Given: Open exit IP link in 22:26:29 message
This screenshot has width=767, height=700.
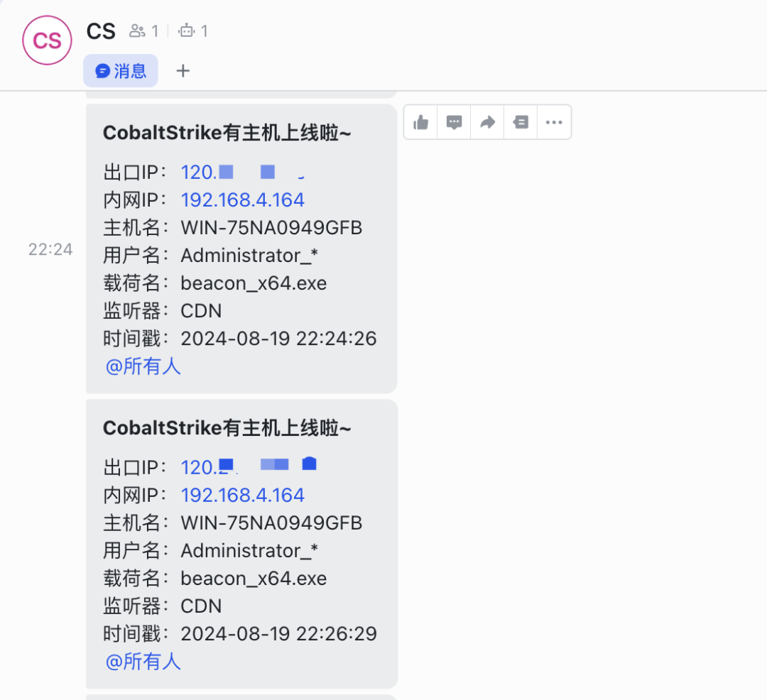Looking at the screenshot, I should (249, 466).
